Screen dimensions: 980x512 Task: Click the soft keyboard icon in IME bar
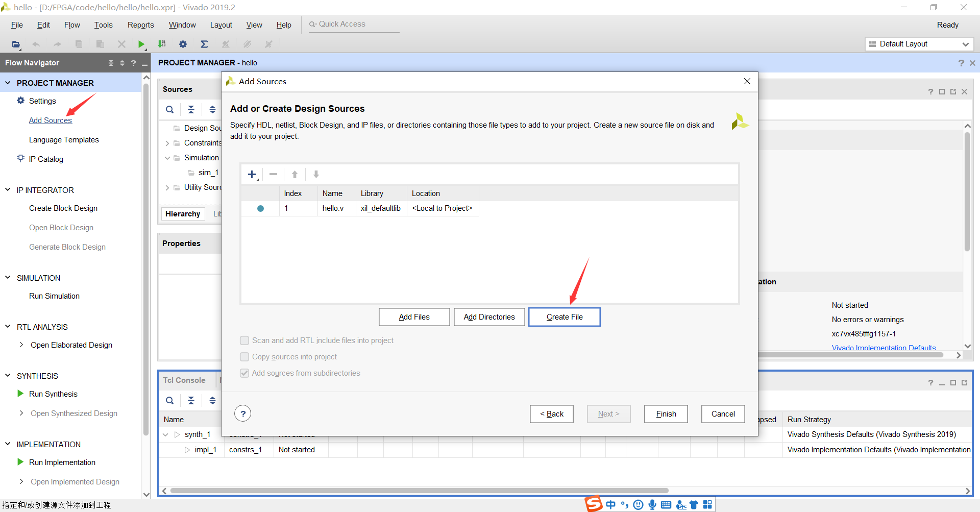tap(666, 505)
